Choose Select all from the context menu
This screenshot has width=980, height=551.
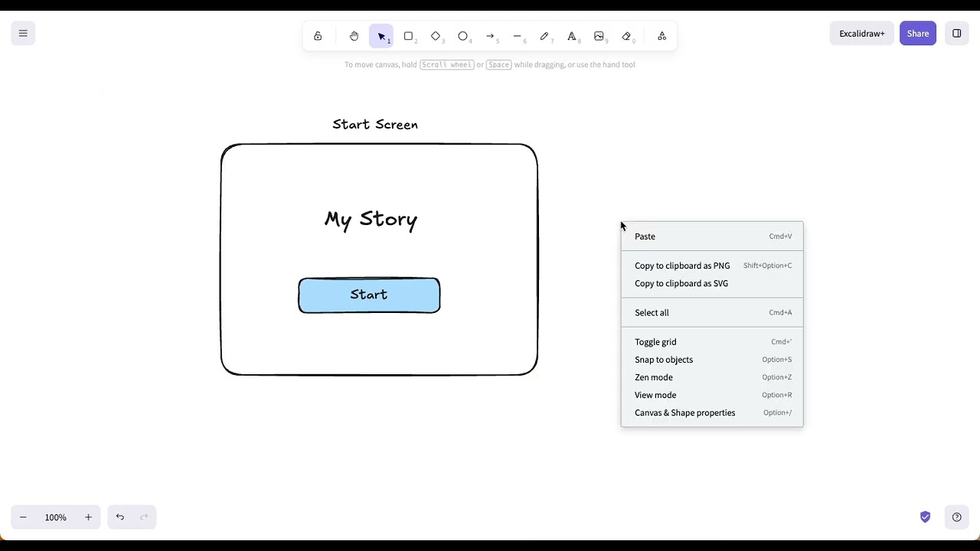pos(712,312)
